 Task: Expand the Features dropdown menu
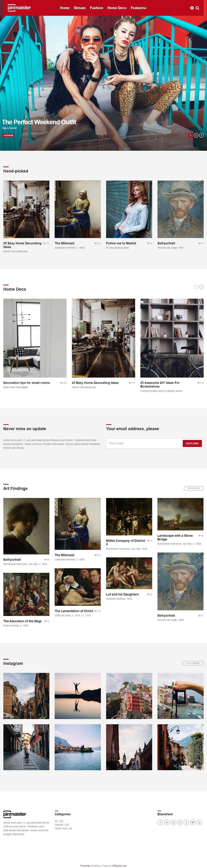[x=139, y=8]
